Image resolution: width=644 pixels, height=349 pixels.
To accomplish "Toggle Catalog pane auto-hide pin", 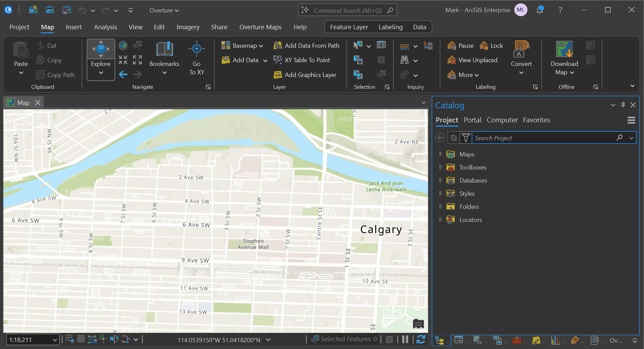I will point(623,105).
